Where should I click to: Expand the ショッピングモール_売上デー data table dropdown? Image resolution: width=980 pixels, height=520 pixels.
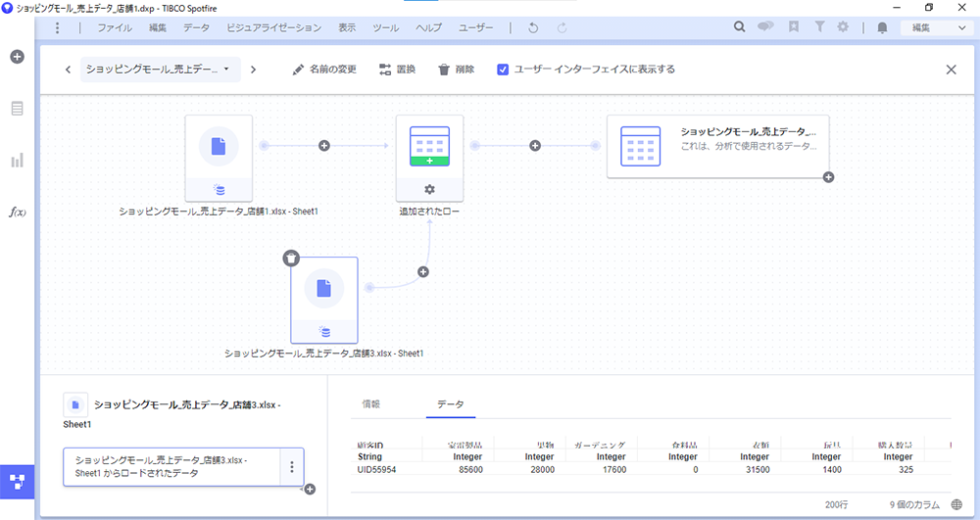[160, 70]
